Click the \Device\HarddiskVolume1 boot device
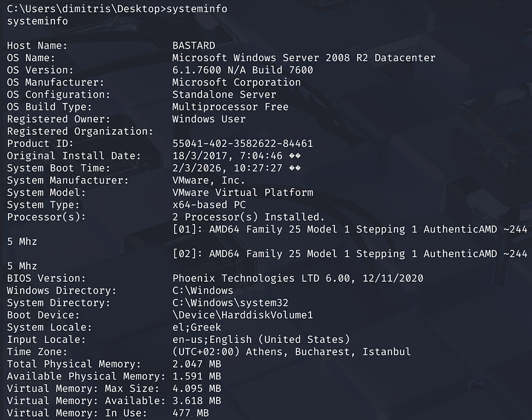The height and width of the screenshot is (420, 532). pos(242,315)
